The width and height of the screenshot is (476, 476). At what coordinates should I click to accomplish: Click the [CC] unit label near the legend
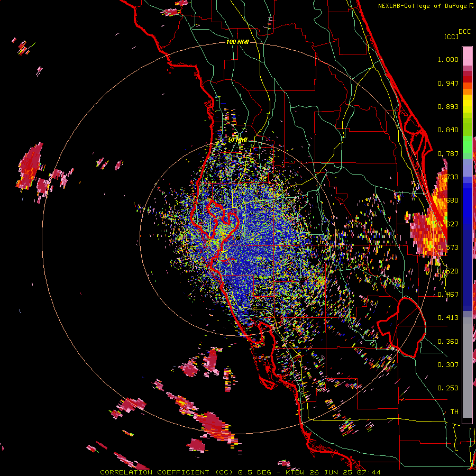452,36
